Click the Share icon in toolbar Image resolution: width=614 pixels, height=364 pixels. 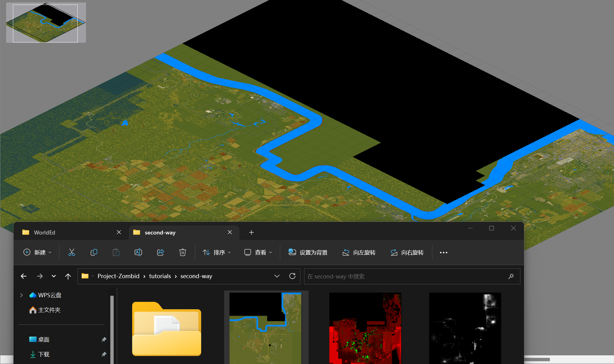(x=161, y=252)
